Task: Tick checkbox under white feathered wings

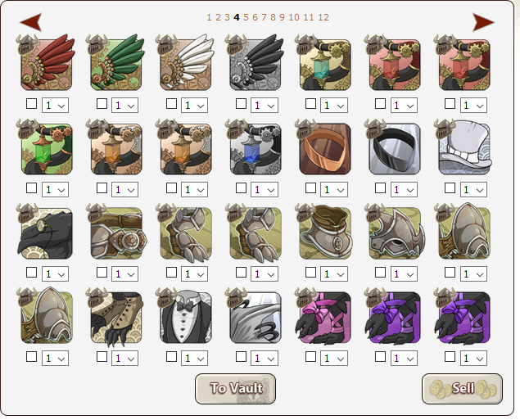Action: (171, 104)
